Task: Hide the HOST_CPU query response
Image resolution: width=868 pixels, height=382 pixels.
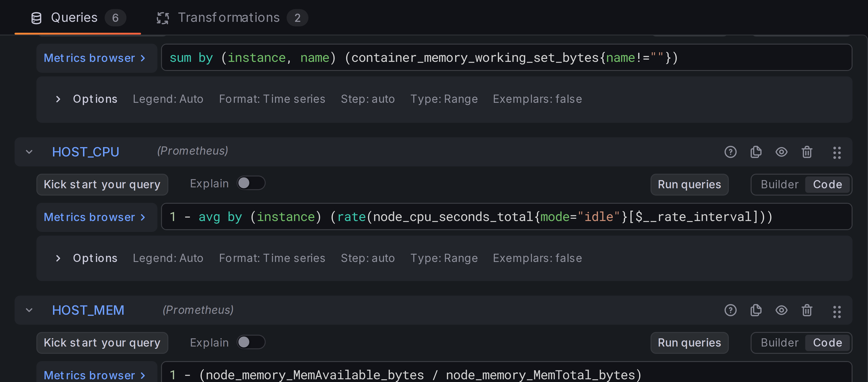Action: [781, 152]
